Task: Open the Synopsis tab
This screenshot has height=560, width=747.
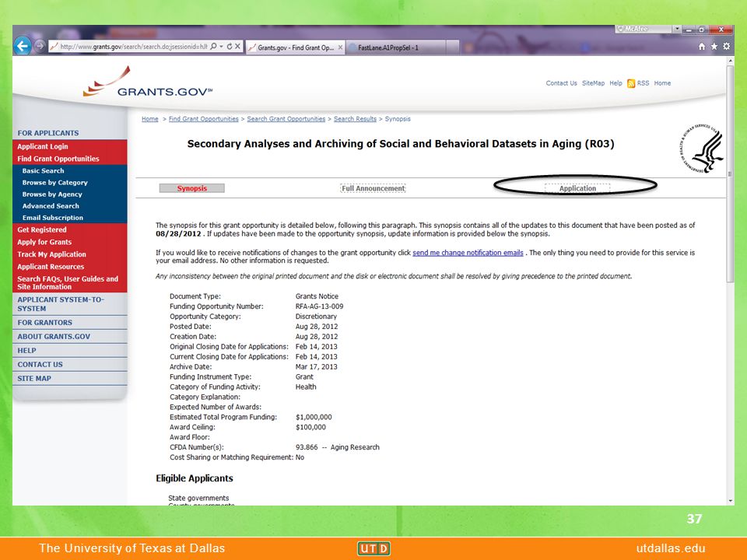Action: (x=192, y=188)
